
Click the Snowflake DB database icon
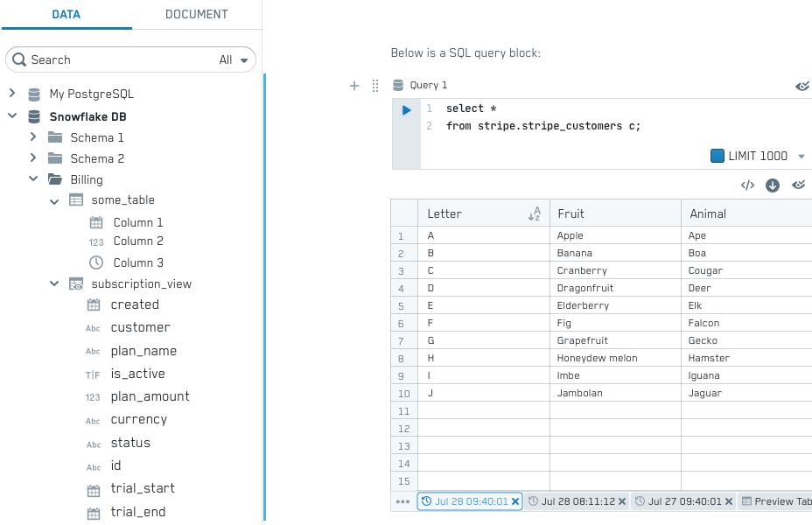coord(34,116)
